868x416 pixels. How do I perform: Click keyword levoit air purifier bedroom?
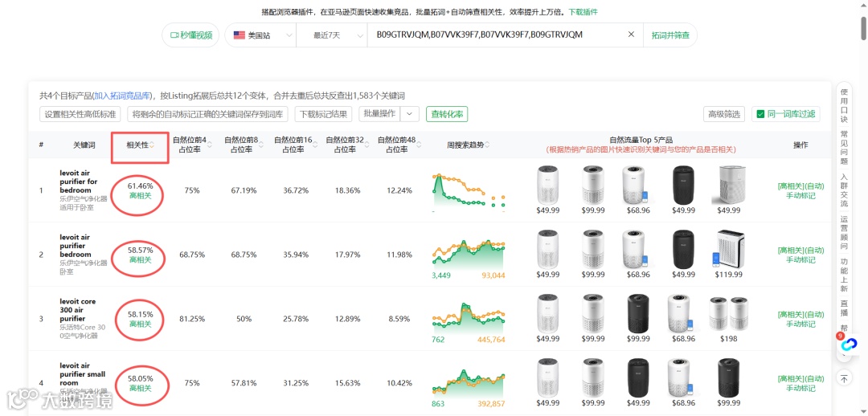pyautogui.click(x=76, y=246)
